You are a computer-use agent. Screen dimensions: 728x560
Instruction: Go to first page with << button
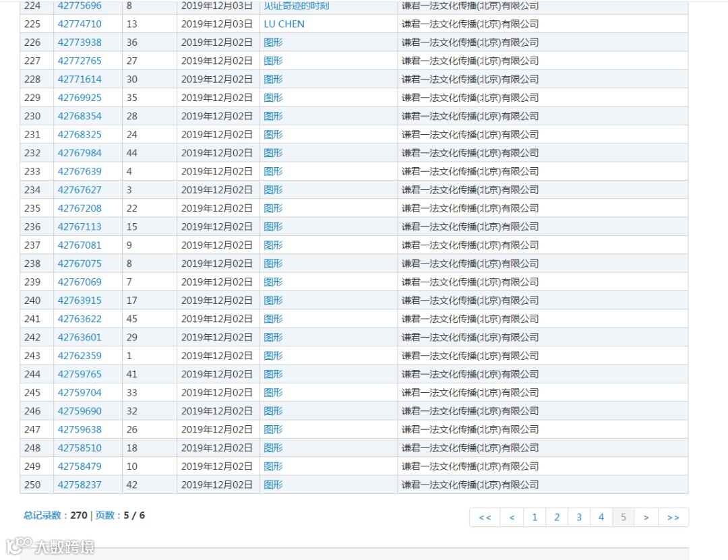coord(485,518)
